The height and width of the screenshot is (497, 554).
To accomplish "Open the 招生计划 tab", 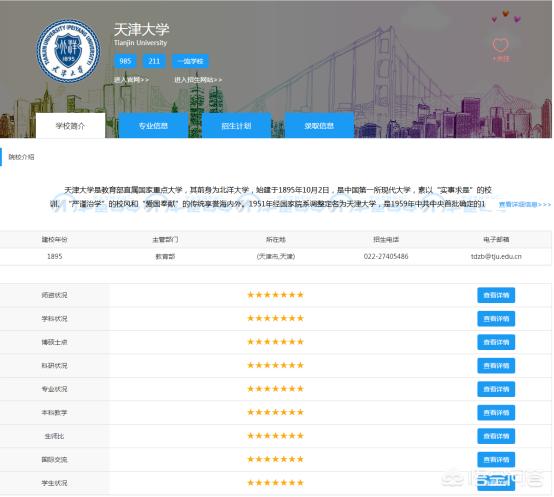I will point(236,126).
